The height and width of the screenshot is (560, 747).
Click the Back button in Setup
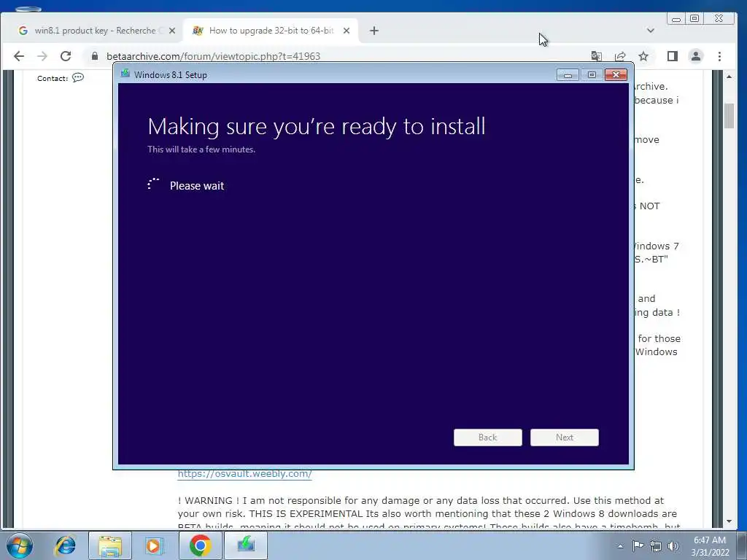click(x=488, y=437)
